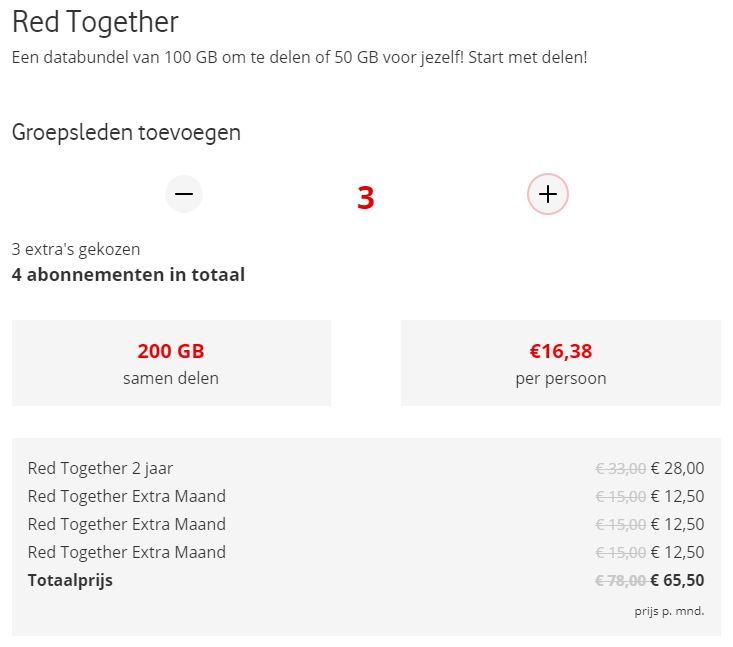The width and height of the screenshot is (733, 647).
Task: Click the crossed-out € 78,00 total
Action: (x=620, y=580)
